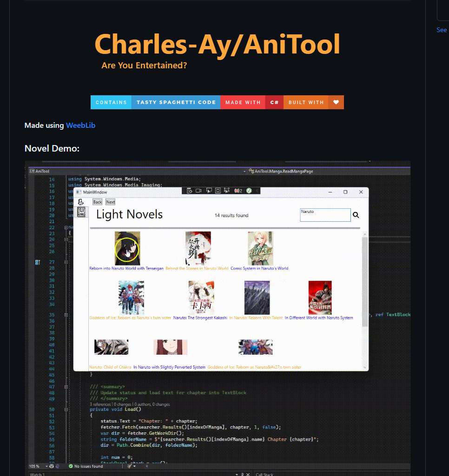Click the Go to Live Visual Tree icon
Image resolution: width=449 pixels, height=476 pixels.
(x=189, y=190)
